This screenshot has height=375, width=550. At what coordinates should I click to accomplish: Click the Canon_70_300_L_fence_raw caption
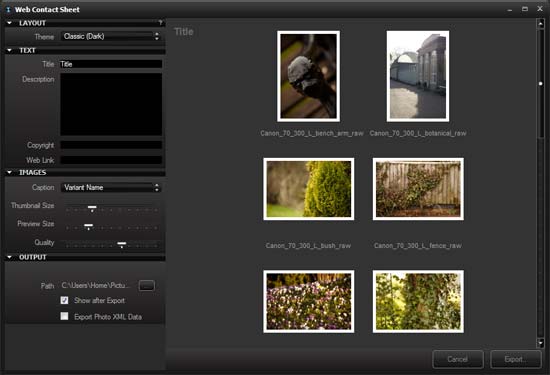coord(418,246)
